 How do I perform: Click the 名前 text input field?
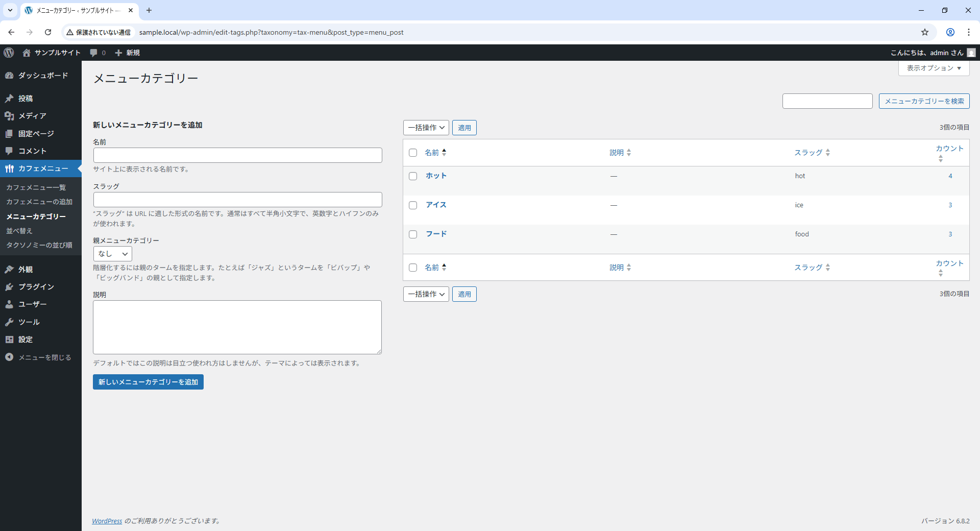237,155
